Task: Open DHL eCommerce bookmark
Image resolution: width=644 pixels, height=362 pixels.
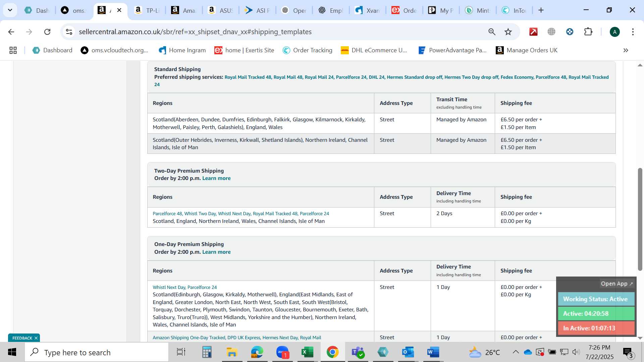Action: coord(374,50)
